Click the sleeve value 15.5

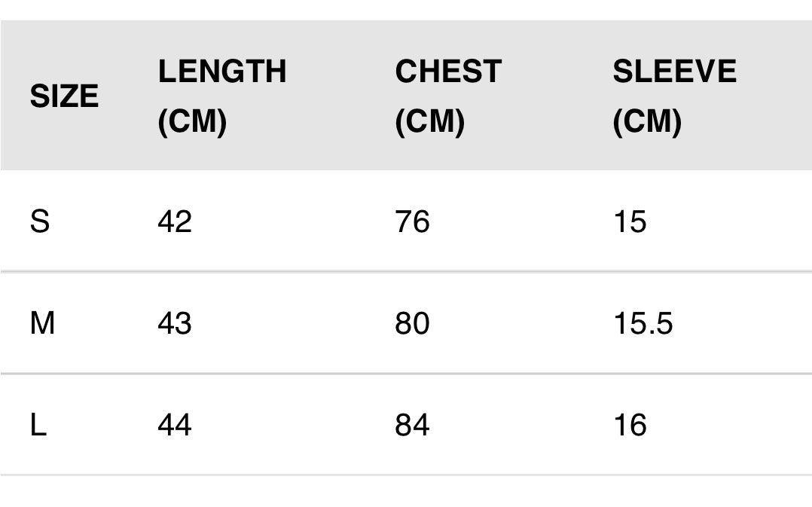(x=643, y=323)
